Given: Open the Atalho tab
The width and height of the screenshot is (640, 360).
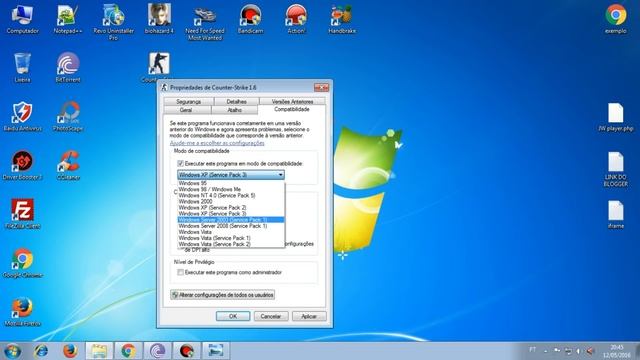Looking at the screenshot, I should tap(235, 110).
